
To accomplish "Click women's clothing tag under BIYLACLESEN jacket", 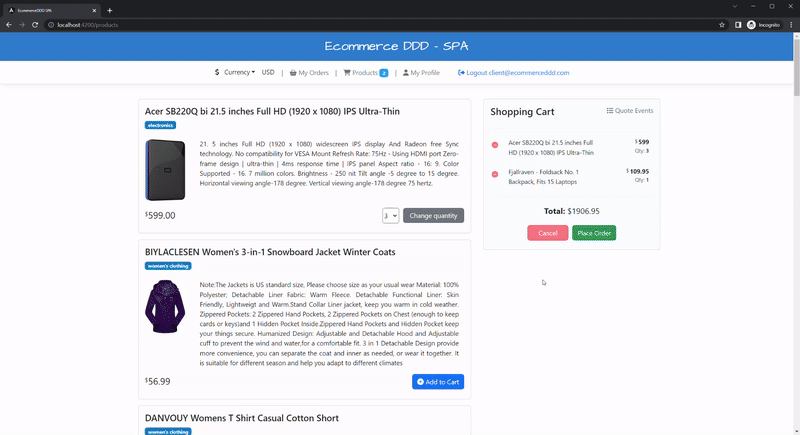I will tap(168, 266).
